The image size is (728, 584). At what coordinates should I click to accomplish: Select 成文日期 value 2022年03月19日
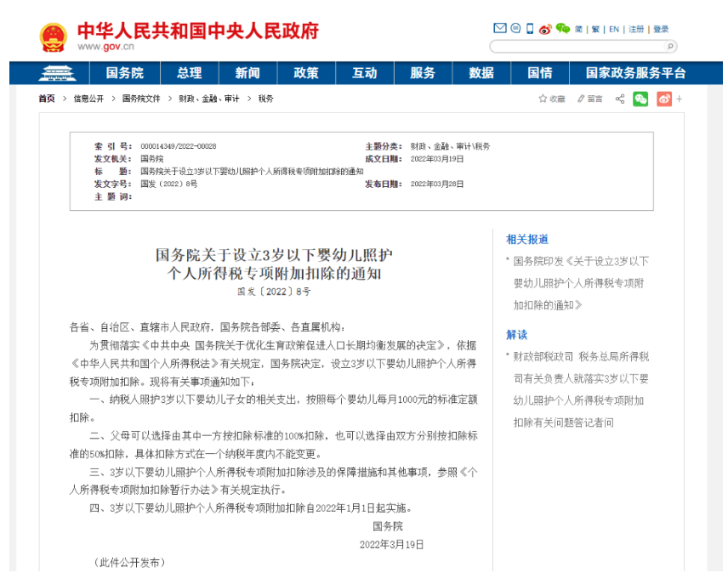(x=437, y=159)
